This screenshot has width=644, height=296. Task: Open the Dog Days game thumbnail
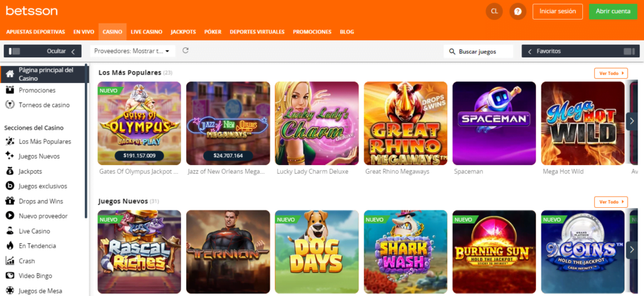coord(317,252)
